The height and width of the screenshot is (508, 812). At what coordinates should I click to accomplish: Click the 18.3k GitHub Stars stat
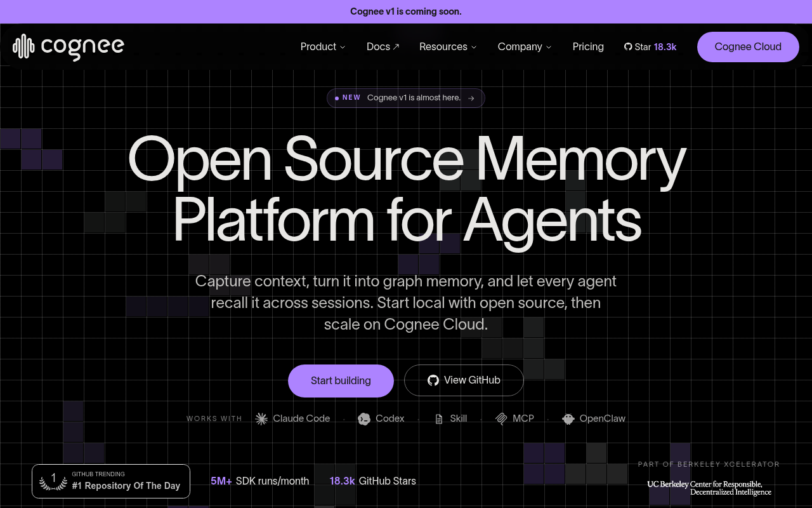[373, 481]
